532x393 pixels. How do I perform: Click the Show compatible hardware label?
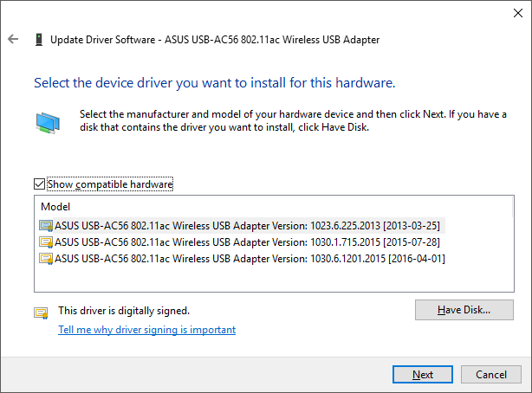point(110,184)
